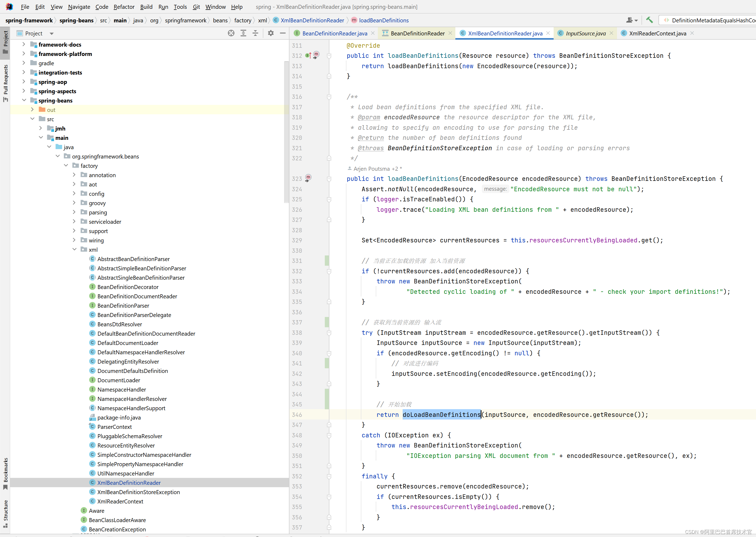756x537 pixels.
Task: Open the user account icon dropdown
Action: [632, 20]
